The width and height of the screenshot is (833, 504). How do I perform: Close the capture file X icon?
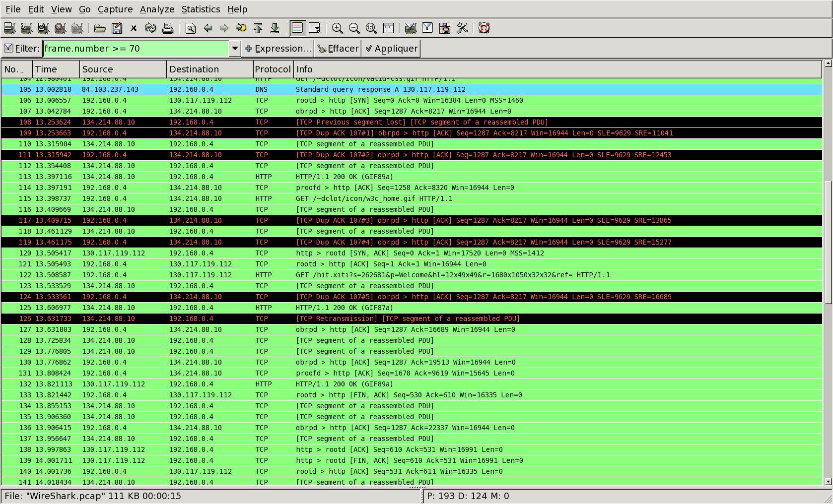point(134,28)
